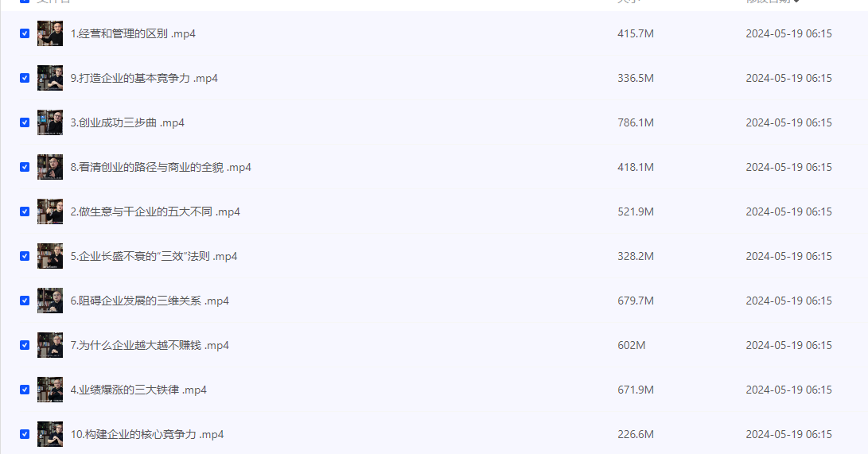Deselect checkbox for 3.创业成功三步曲 .mp4
Viewport: 868px width, 454px height.
(25, 122)
